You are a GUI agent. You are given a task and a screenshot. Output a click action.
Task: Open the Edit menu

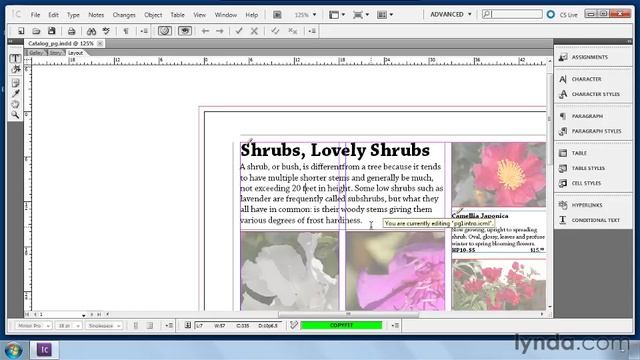click(53, 15)
